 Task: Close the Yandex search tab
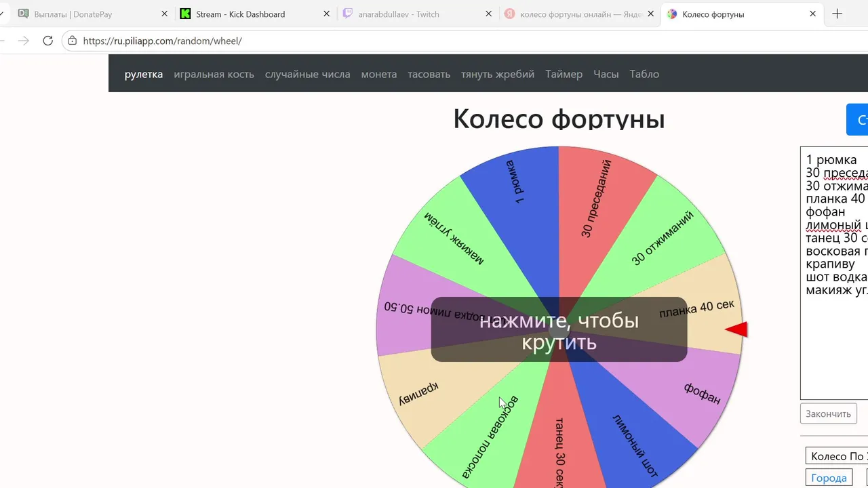(650, 14)
